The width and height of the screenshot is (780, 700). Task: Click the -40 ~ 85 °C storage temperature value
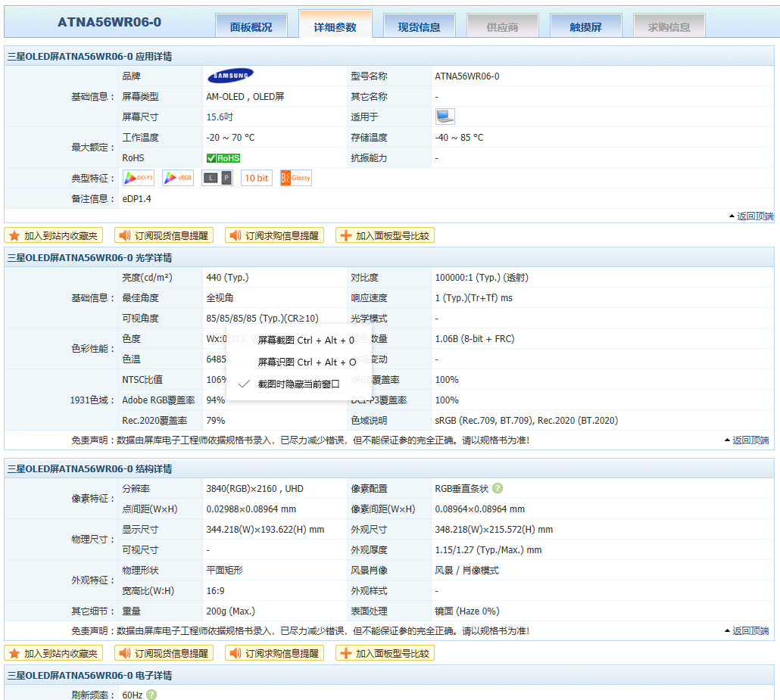(459, 137)
